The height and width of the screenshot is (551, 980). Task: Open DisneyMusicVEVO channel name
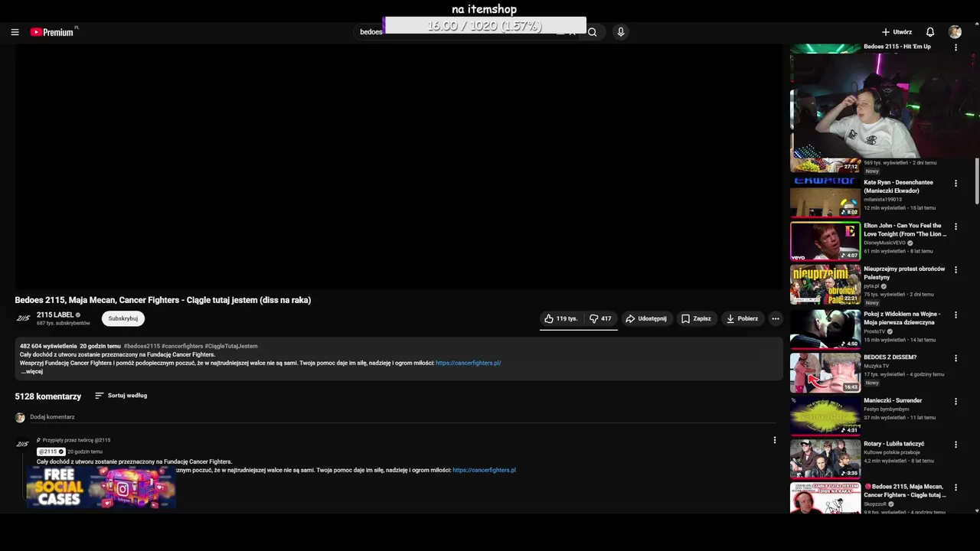(884, 243)
